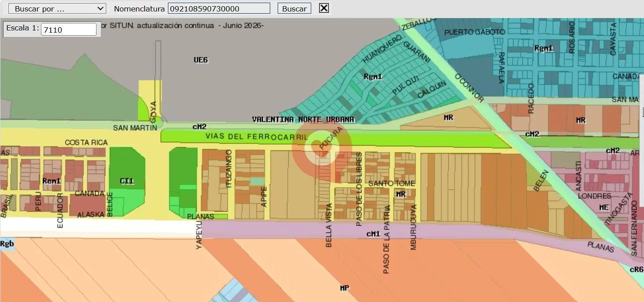Click the RAFAELA street label
Viewport: 644px width, 302px height.
(501, 67)
